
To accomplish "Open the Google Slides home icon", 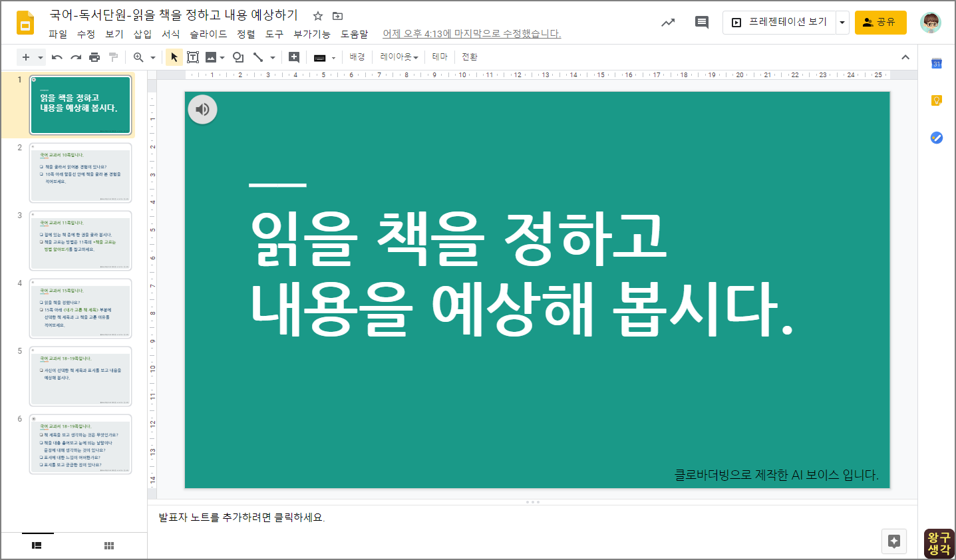I will click(x=25, y=23).
